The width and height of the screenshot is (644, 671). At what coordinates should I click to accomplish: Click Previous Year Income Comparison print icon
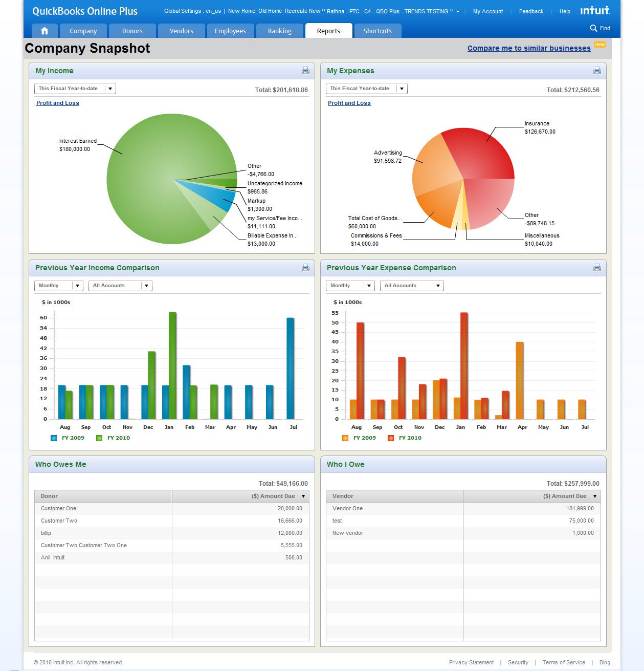click(305, 268)
